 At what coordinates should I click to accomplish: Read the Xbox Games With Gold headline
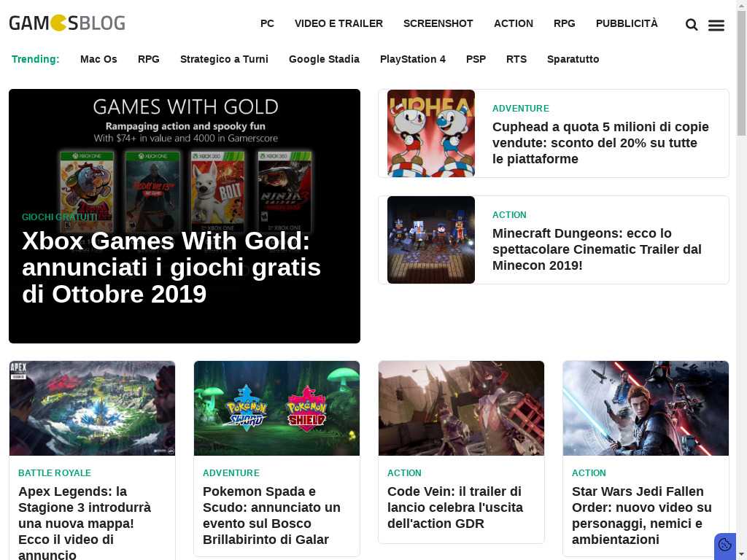point(171,267)
